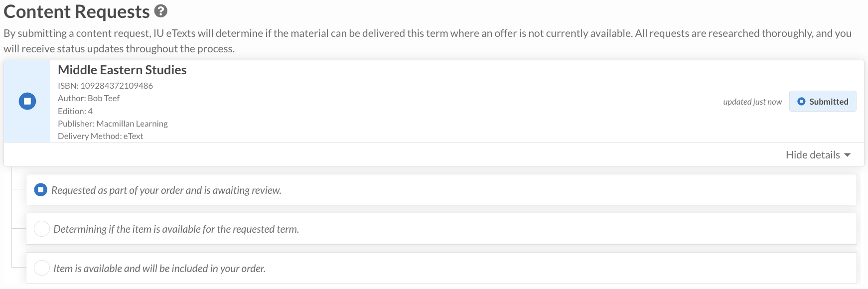Click the Publisher: Macmillan Learning line

113,124
